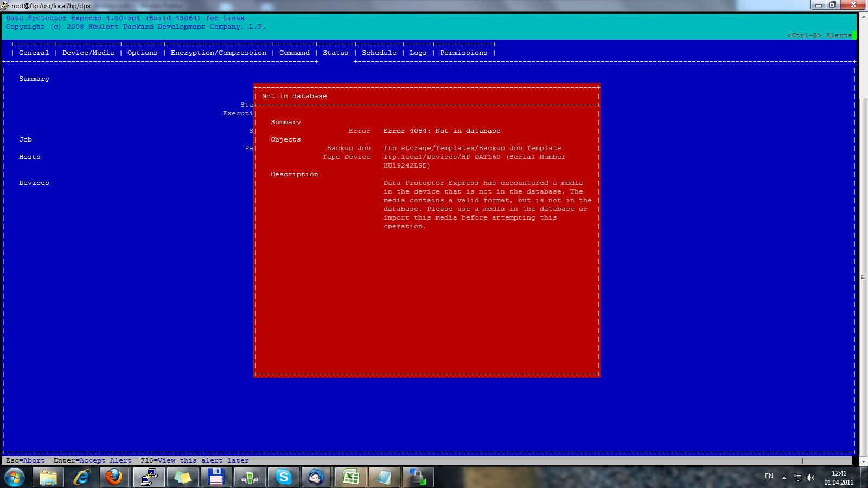Open the floppy disk icon application on the taskbar
This screenshot has height=488, width=868.
216,478
